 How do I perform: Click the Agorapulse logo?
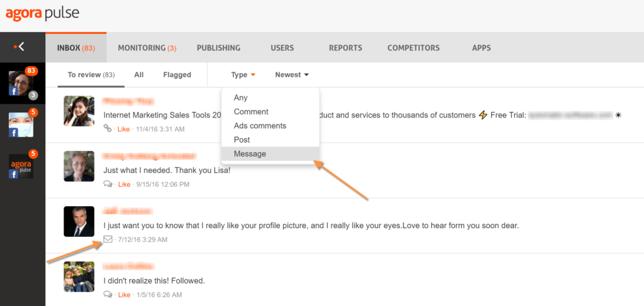tap(42, 14)
